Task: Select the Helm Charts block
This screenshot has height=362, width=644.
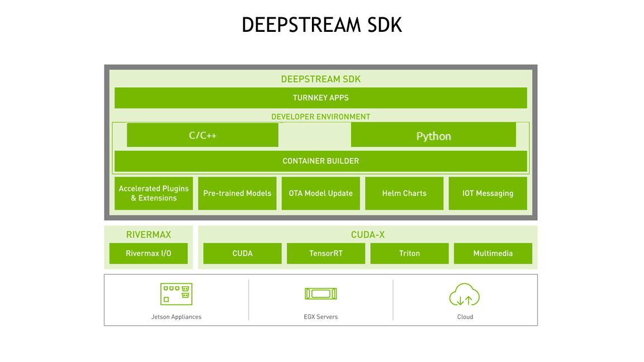Action: point(404,193)
